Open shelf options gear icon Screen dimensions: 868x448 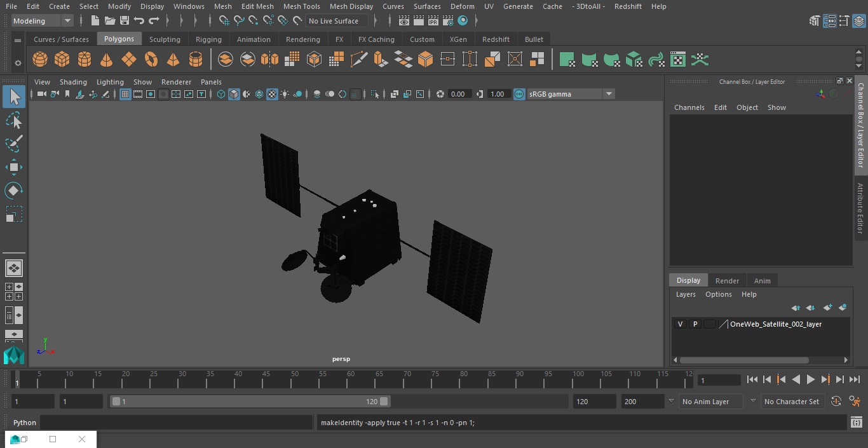click(18, 62)
